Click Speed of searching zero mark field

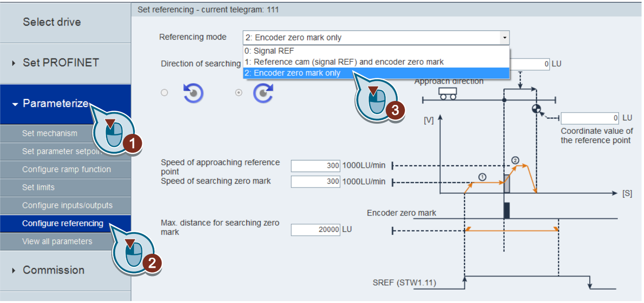pos(315,182)
